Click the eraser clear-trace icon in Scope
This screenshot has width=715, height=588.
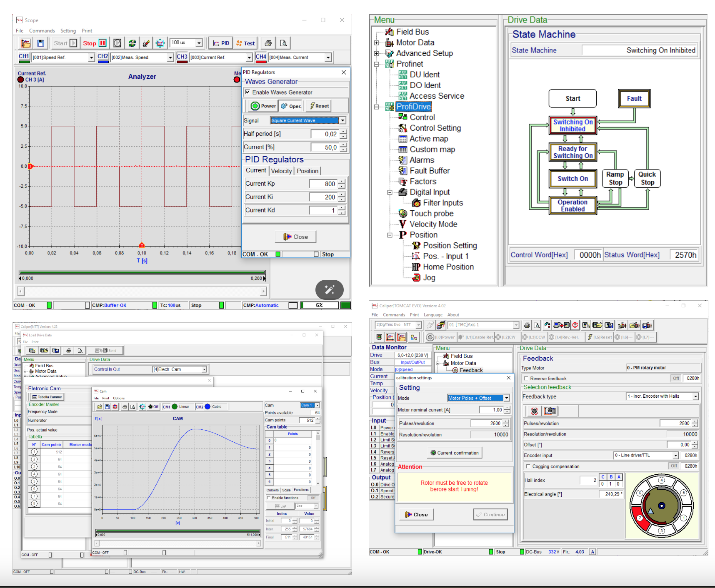pyautogui.click(x=146, y=43)
